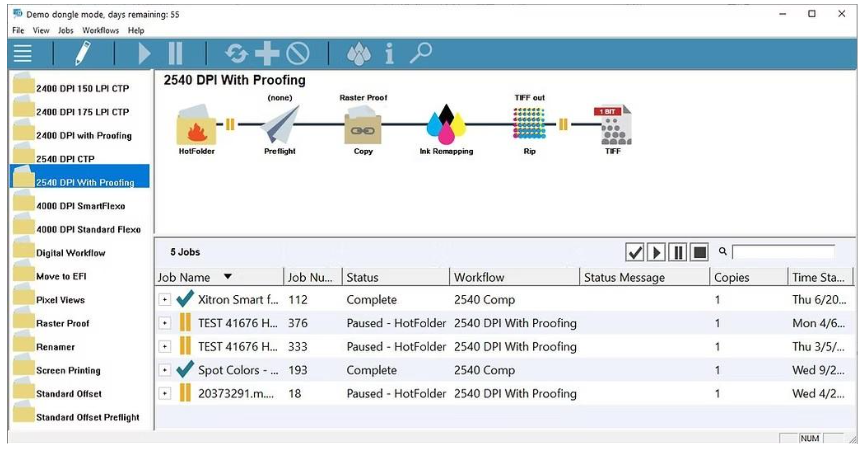Open the hamburger menu in the toolbar
Image resolution: width=863 pixels, height=451 pixels.
22,54
